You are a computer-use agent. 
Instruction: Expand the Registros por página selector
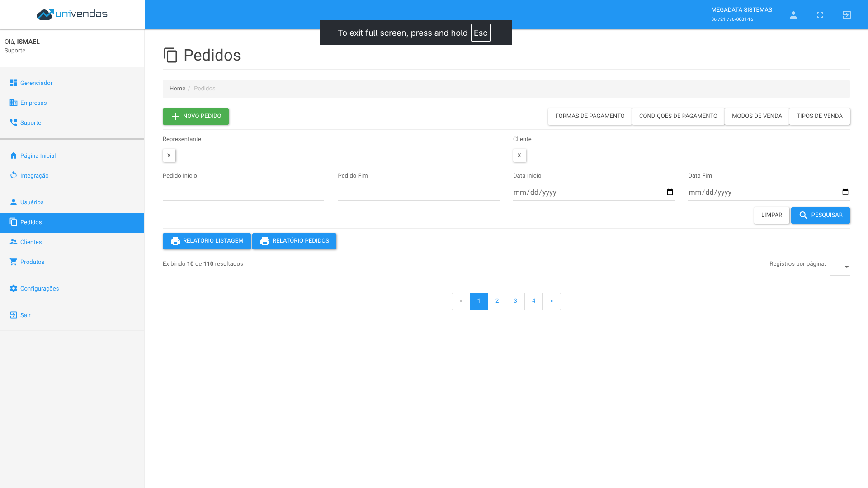pyautogui.click(x=846, y=267)
